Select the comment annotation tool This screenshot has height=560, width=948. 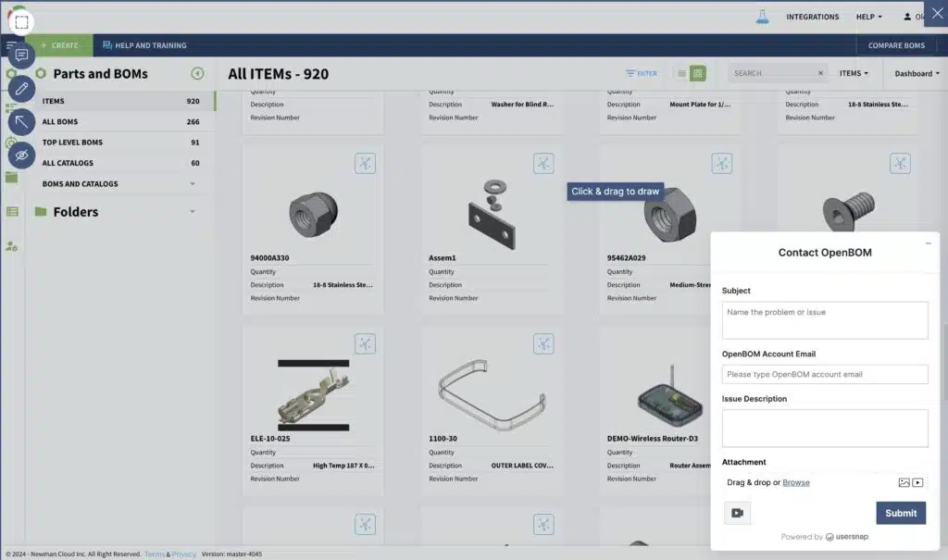pyautogui.click(x=21, y=55)
